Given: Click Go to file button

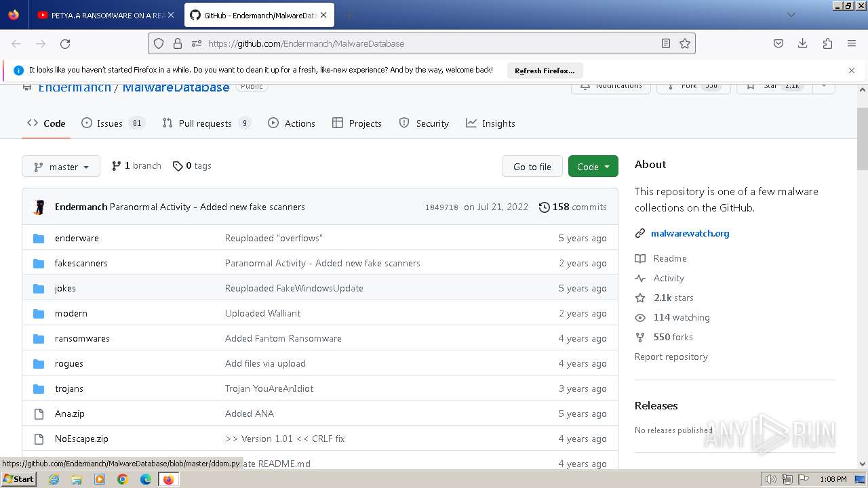Looking at the screenshot, I should point(532,167).
